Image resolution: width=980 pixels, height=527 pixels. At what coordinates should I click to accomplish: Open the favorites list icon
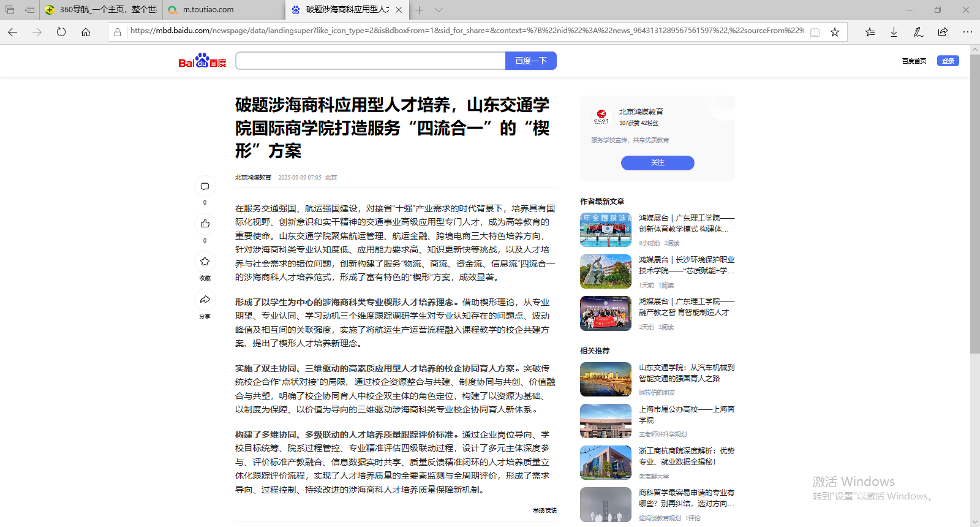870,32
